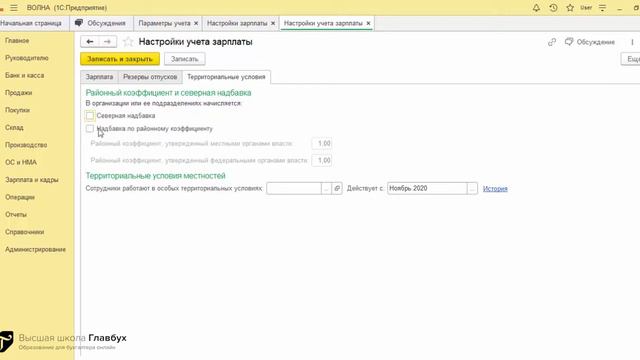Open notifications bell

point(536,8)
